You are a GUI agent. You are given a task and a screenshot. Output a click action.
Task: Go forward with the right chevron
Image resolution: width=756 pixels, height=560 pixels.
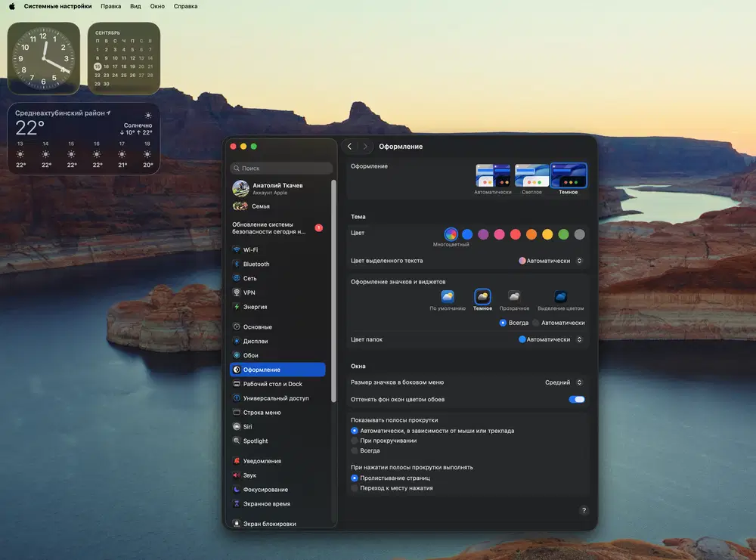(x=365, y=147)
